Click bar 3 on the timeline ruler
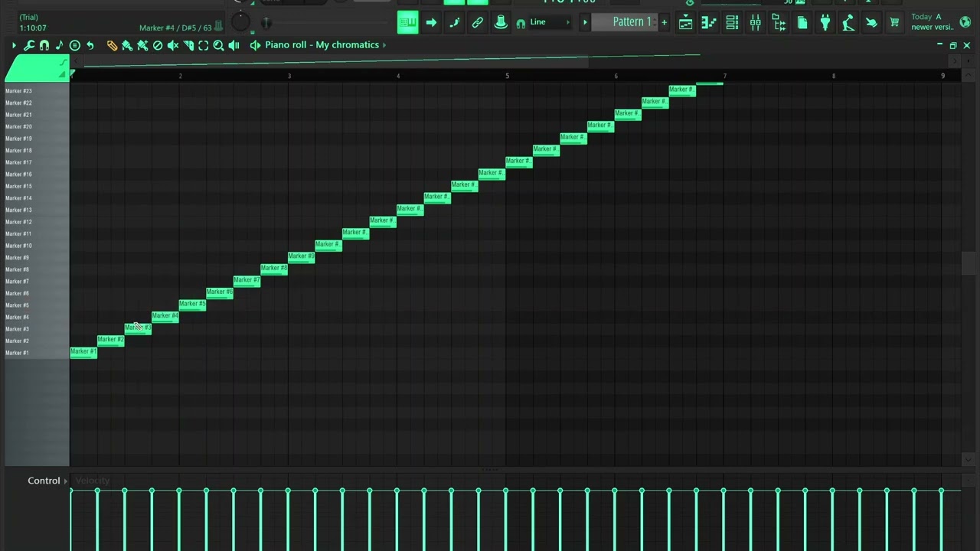This screenshot has height=551, width=980. (x=289, y=76)
